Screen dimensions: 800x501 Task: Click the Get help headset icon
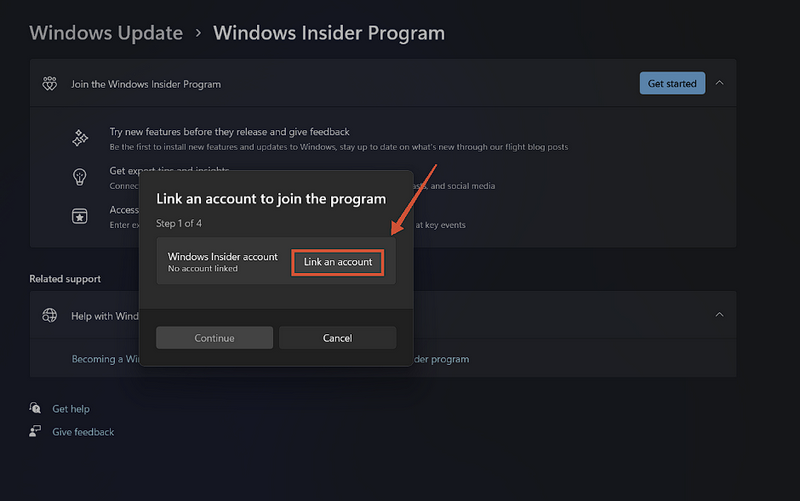pos(36,408)
